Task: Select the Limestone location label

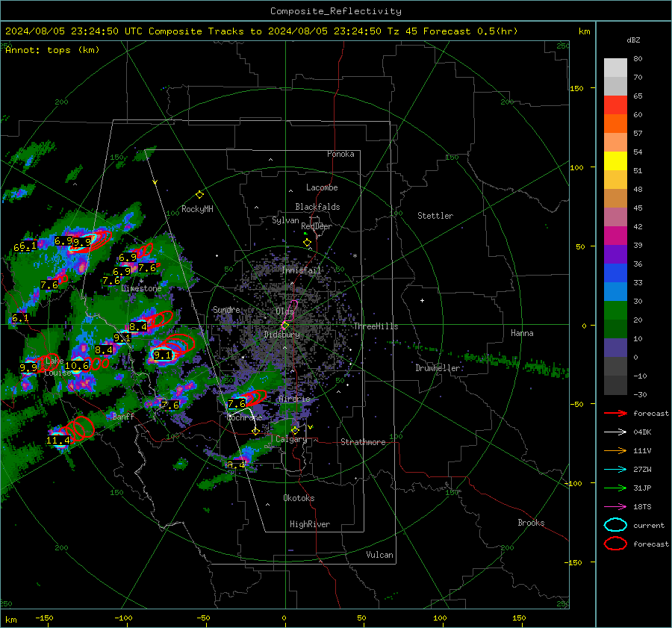Action: point(141,288)
